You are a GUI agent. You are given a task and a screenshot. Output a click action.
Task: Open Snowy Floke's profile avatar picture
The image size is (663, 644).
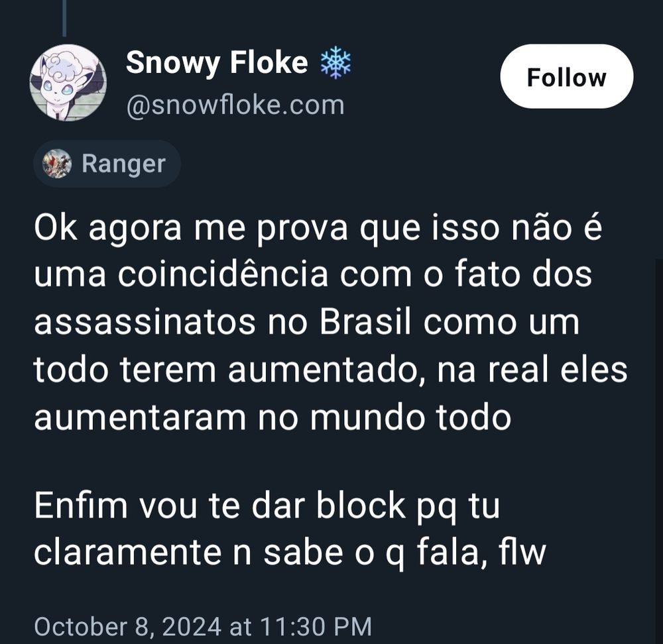pyautogui.click(x=68, y=82)
